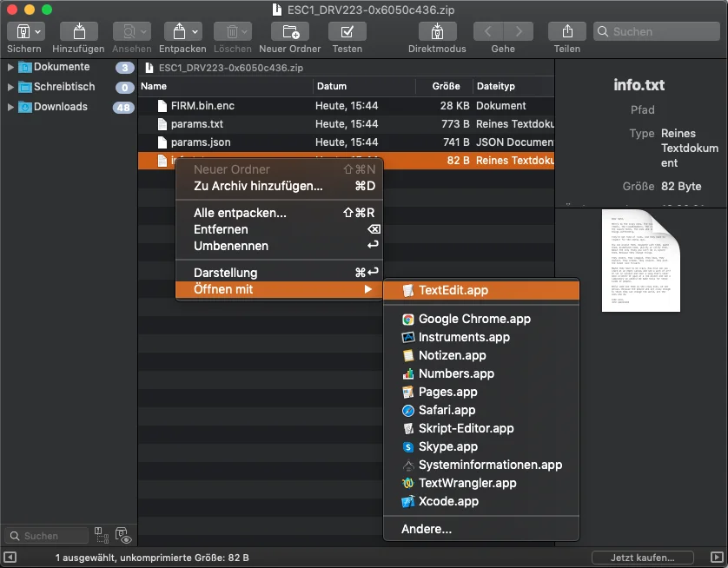Open the Sichern dropdown arrow
This screenshot has height=568, width=728.
39,32
